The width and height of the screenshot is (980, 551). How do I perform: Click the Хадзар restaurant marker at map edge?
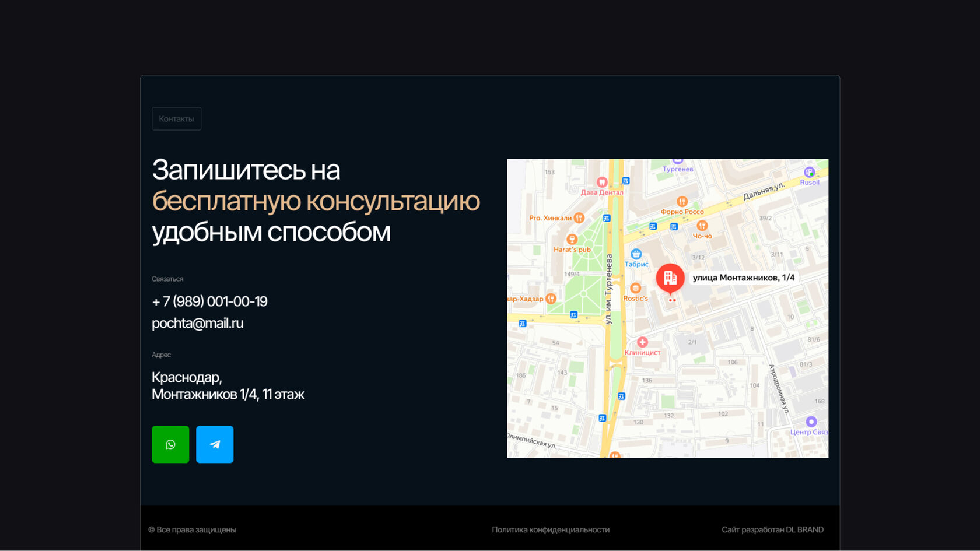[551, 299]
